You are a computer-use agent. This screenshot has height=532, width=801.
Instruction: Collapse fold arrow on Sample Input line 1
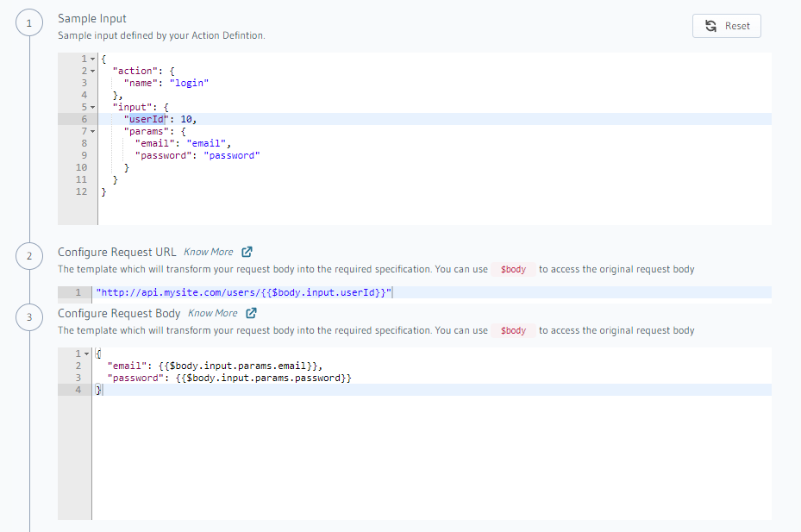(92, 59)
